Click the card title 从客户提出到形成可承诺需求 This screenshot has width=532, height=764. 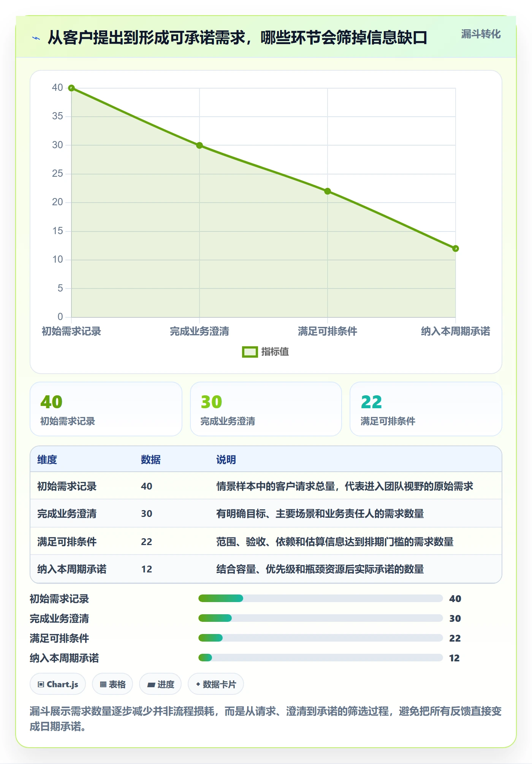237,38
